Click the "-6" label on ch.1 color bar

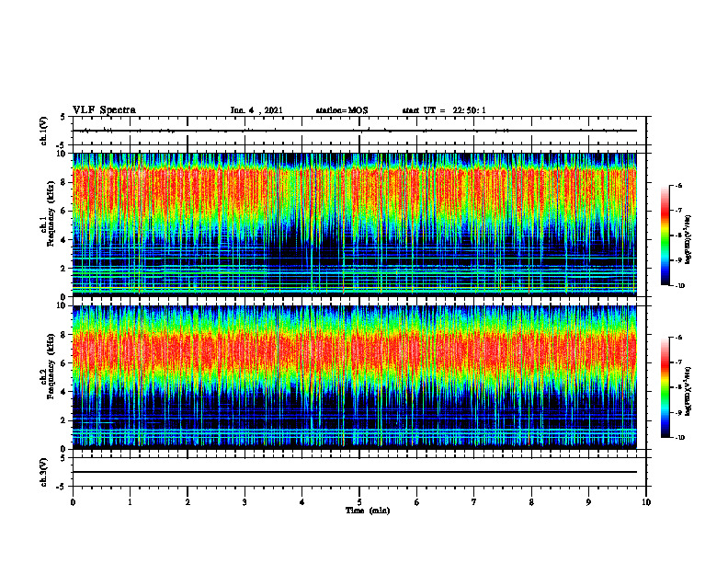(678, 186)
